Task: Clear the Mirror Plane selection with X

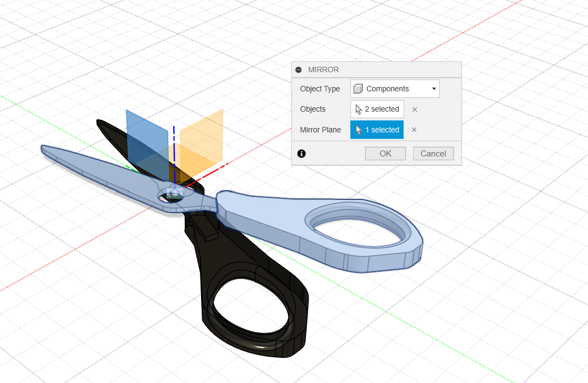Action: [x=414, y=130]
